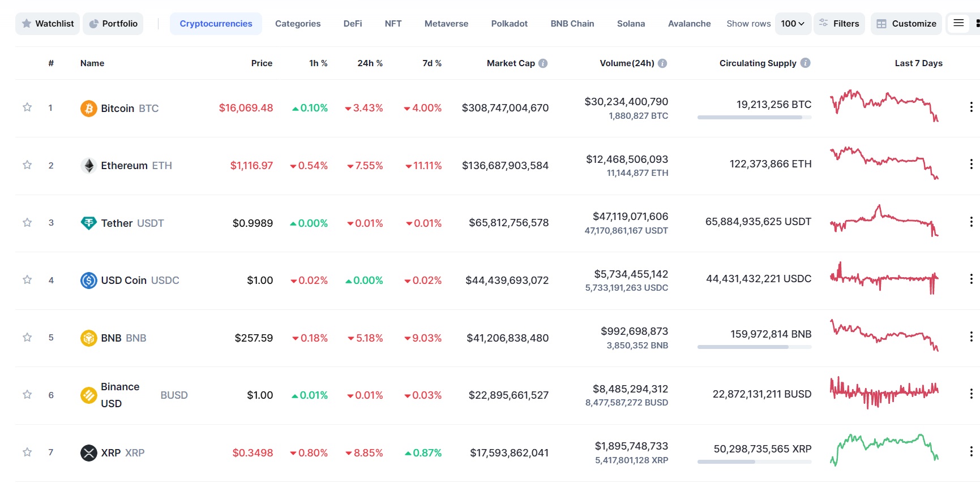Screen dimensions: 980x483
Task: Open the Watchlist
Action: tap(48, 24)
